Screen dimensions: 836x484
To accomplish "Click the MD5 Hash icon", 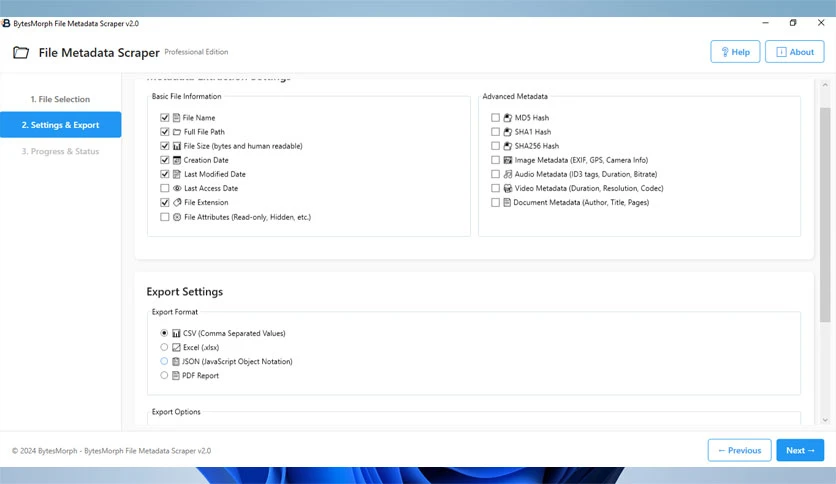I will coord(508,117).
